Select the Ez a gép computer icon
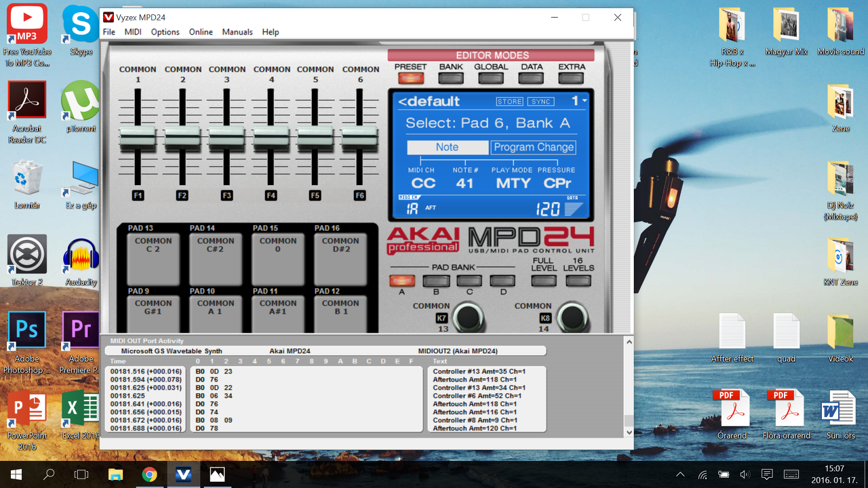Image resolution: width=868 pixels, height=488 pixels. point(81,184)
